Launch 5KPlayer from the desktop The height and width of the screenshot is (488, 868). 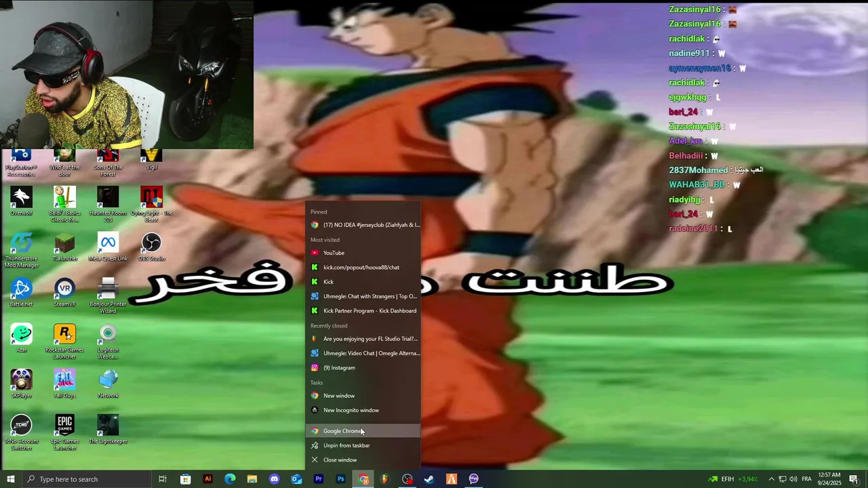click(x=21, y=384)
